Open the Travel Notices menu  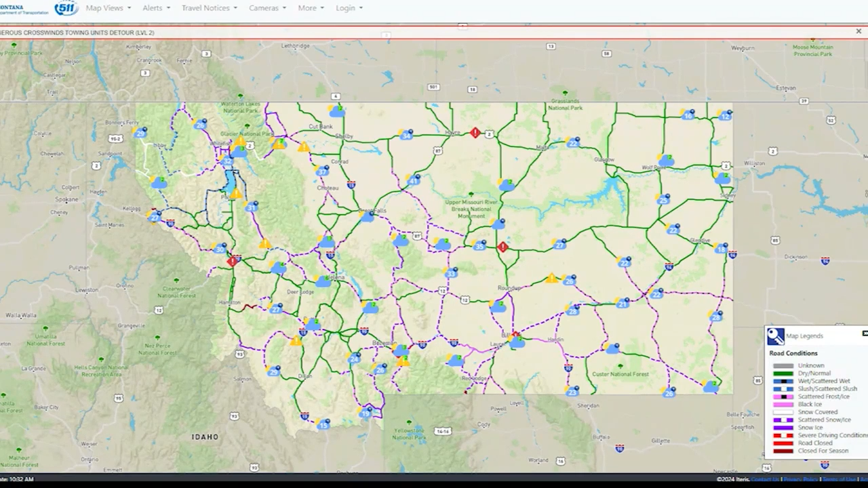[205, 7]
